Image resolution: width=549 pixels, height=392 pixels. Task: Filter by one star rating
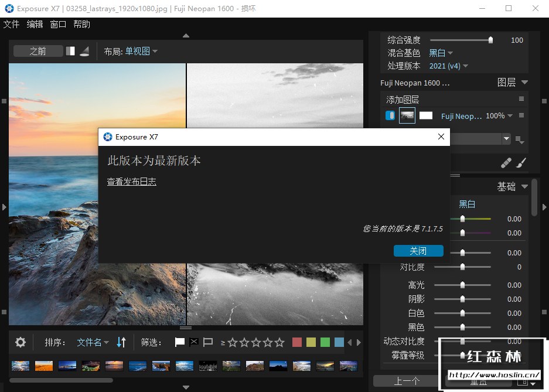point(233,342)
